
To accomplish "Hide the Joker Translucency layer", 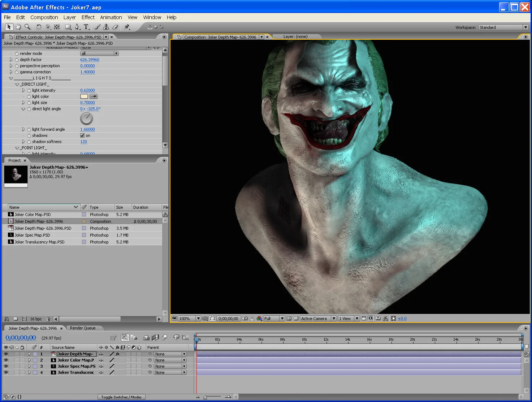I will [6, 372].
